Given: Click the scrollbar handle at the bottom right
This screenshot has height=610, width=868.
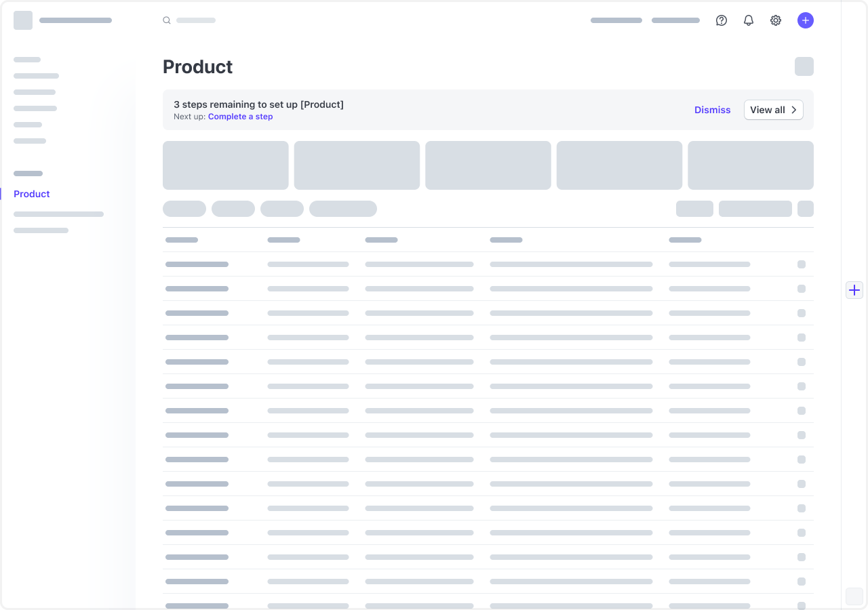Looking at the screenshot, I should (x=854, y=596).
